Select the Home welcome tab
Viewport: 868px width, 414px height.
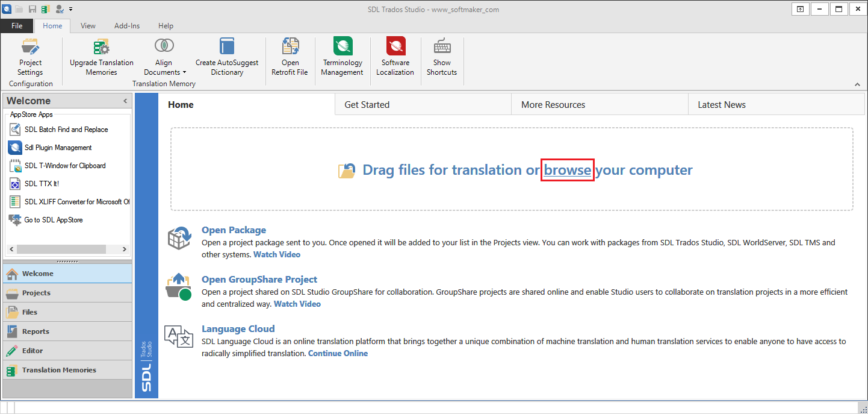click(x=246, y=104)
